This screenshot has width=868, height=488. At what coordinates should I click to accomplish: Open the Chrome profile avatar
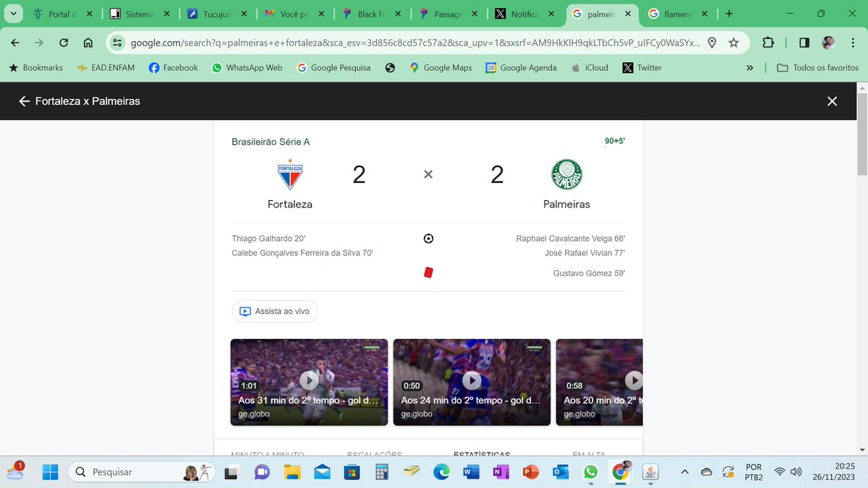(829, 43)
